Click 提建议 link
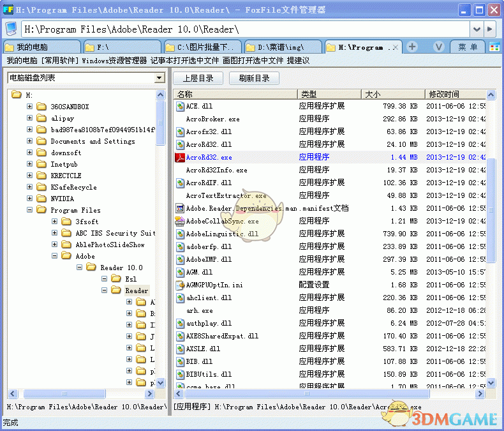Image resolution: width=504 pixels, height=431 pixels. [298, 61]
